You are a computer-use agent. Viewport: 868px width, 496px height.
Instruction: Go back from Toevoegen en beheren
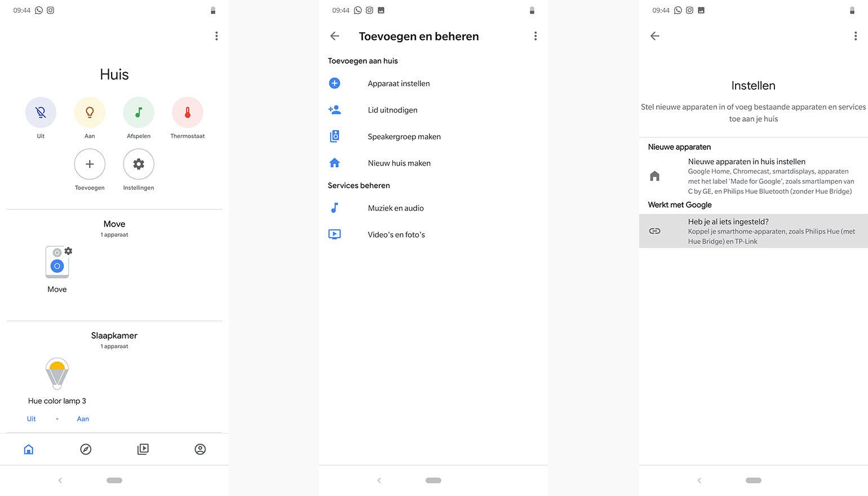tap(335, 36)
